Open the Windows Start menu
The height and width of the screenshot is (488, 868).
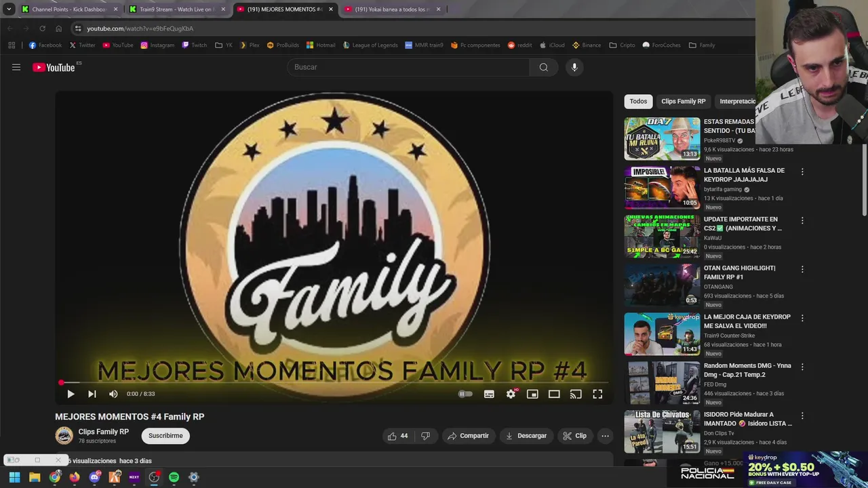(14, 477)
